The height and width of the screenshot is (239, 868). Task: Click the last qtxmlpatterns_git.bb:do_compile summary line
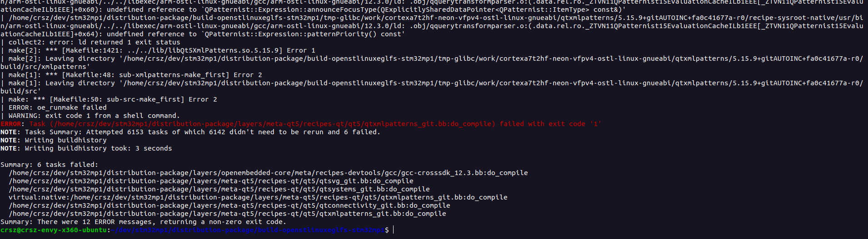pyautogui.click(x=227, y=214)
